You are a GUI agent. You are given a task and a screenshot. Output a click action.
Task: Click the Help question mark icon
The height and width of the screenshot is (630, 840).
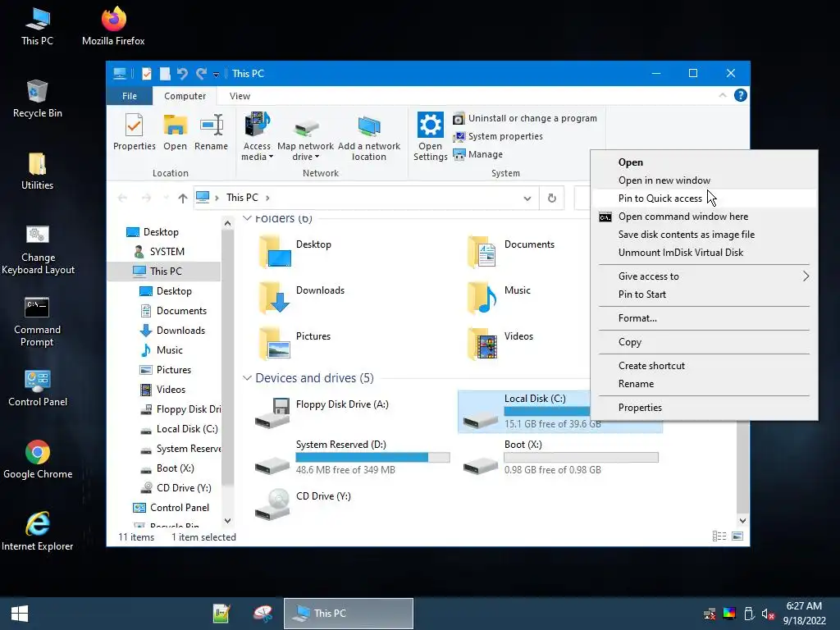tap(741, 95)
